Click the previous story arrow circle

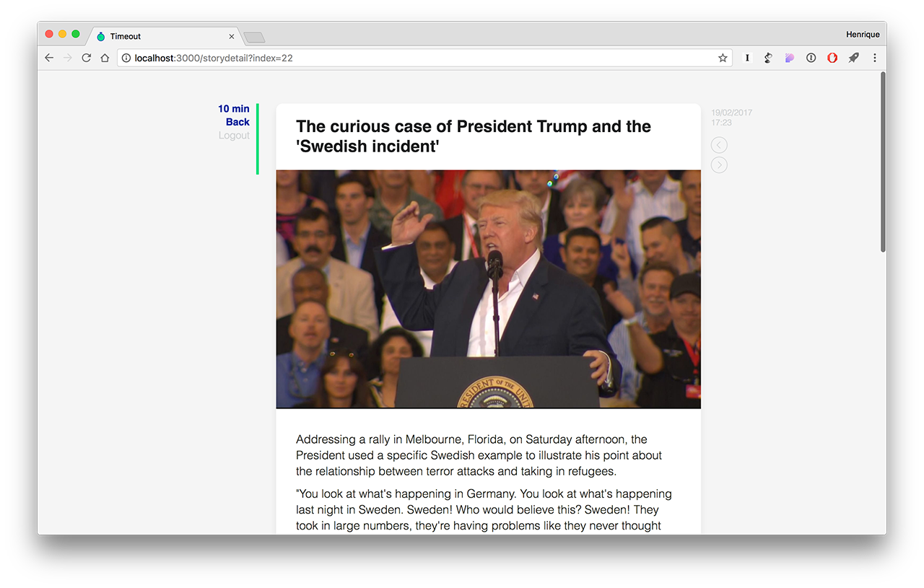[719, 145]
